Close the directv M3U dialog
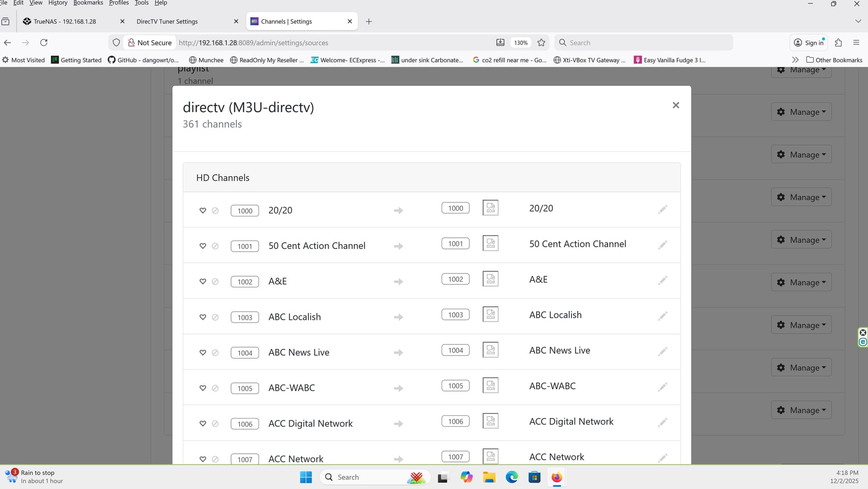Image resolution: width=868 pixels, height=489 pixels. coord(675,105)
